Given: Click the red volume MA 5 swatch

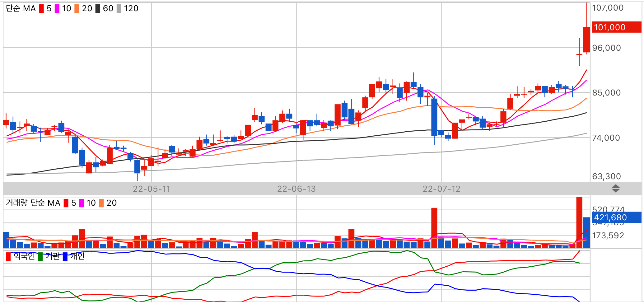Looking at the screenshot, I should click(x=66, y=203).
